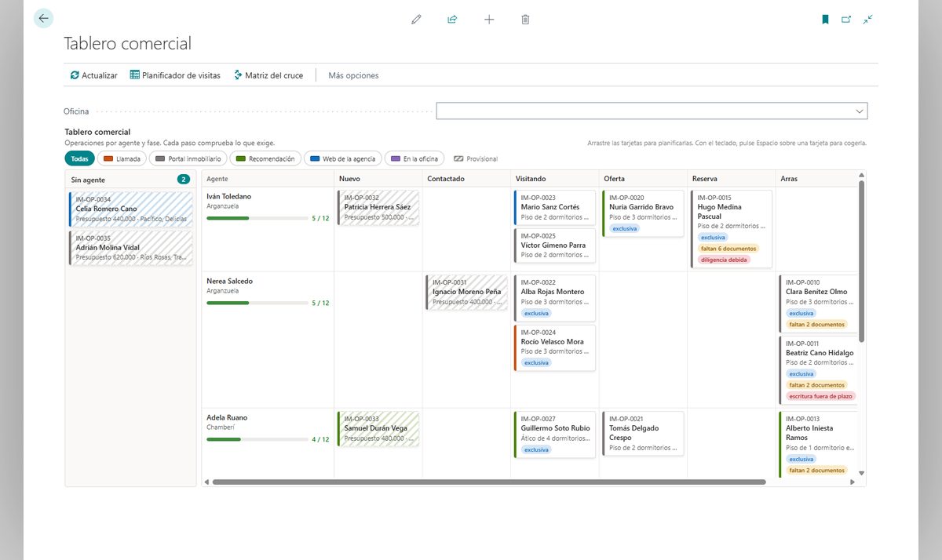Toggle the Recomendación filter chip
Viewport: 942px width, 560px height.
pos(265,158)
